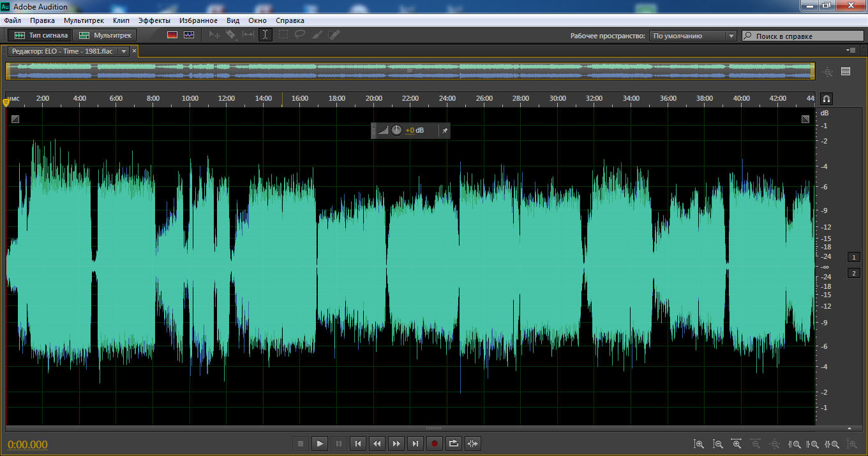Click the Rewind button
Screen dimensions: 868x456
pyautogui.click(x=377, y=443)
